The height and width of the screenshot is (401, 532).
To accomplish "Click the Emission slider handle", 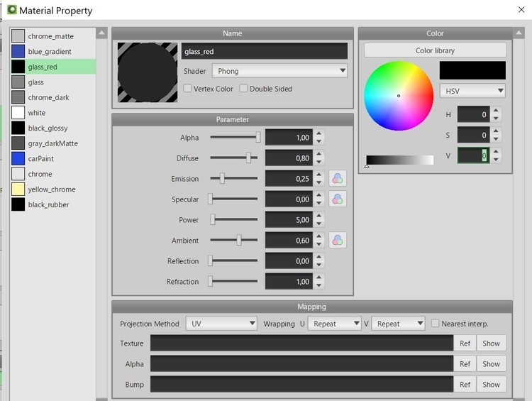I will click(222, 178).
